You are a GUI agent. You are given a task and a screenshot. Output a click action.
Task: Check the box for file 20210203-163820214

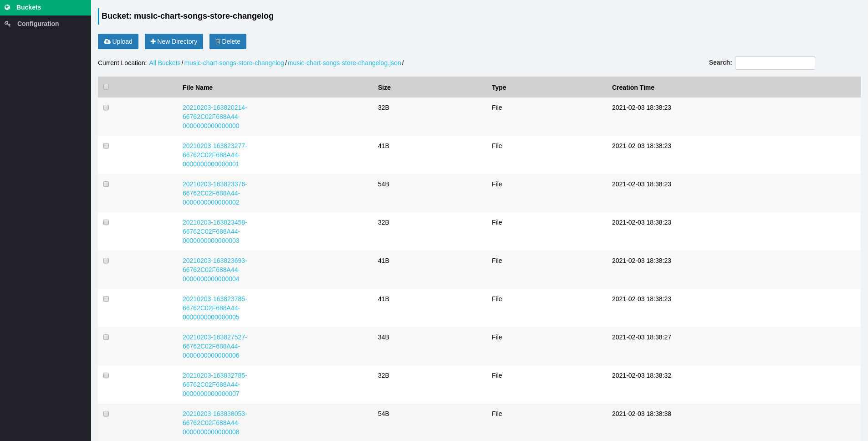pyautogui.click(x=106, y=108)
